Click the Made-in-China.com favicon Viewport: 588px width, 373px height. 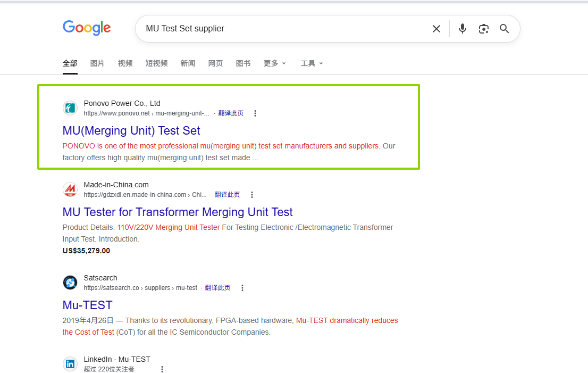(70, 189)
